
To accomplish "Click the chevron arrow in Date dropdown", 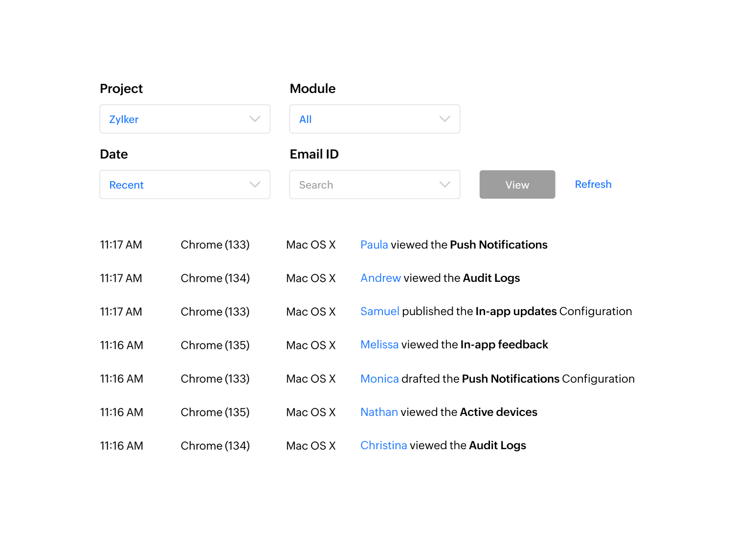I will (255, 184).
